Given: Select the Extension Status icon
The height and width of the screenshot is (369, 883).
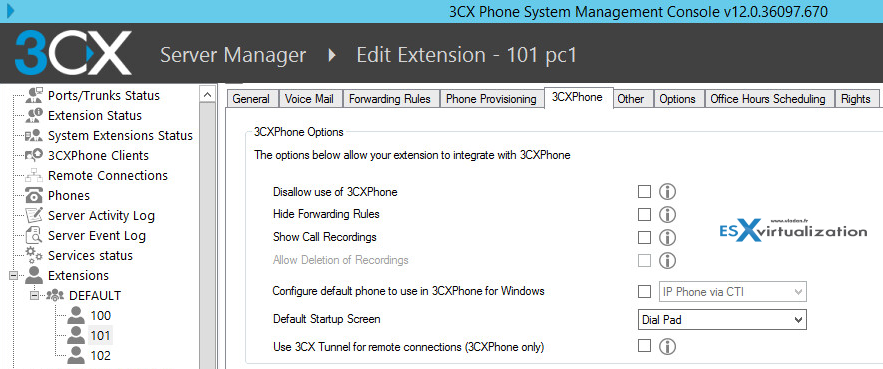Looking at the screenshot, I should coord(34,115).
